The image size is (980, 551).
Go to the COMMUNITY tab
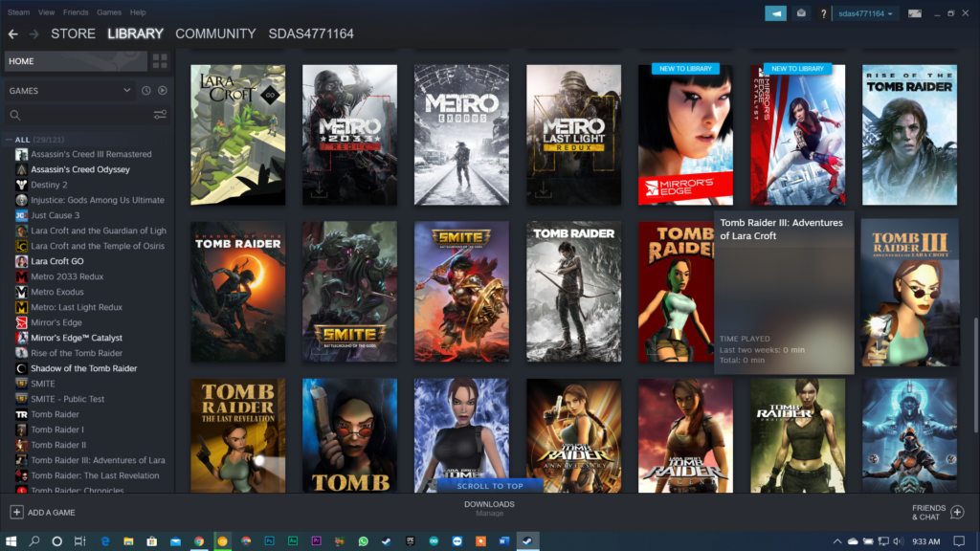pyautogui.click(x=215, y=33)
